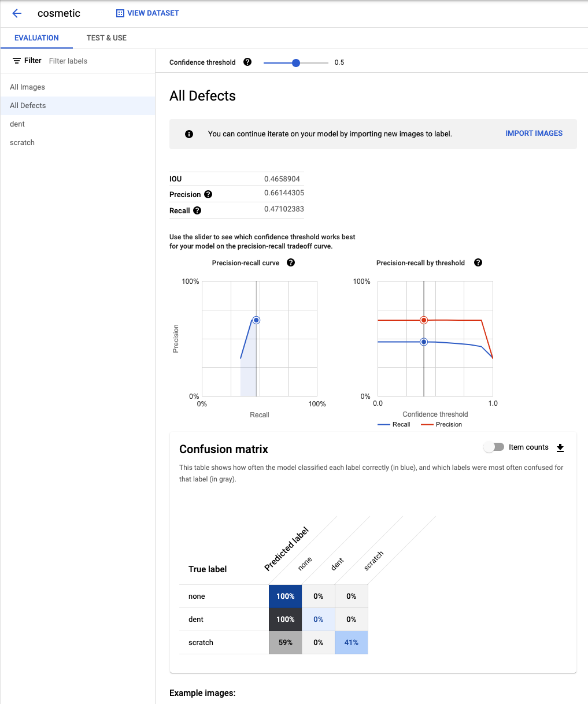Select the scratch label in sidebar
Screen dimensions: 588x704
click(22, 143)
